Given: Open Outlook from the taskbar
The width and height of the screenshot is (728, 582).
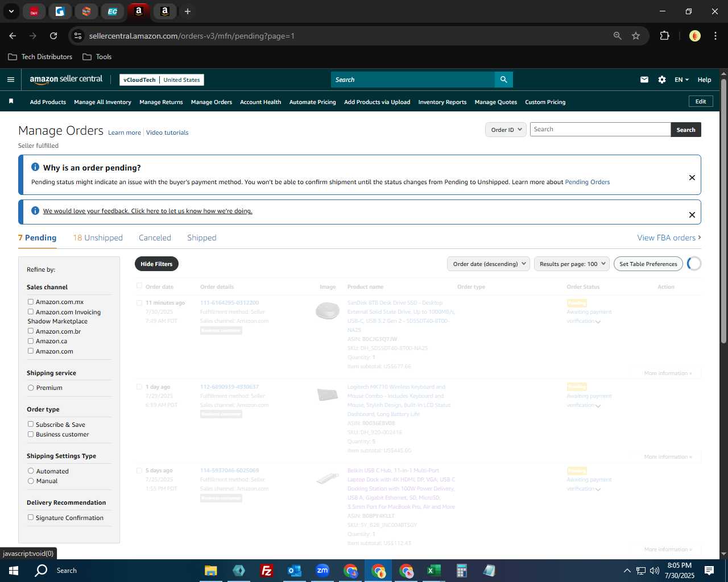Looking at the screenshot, I should coord(295,571).
